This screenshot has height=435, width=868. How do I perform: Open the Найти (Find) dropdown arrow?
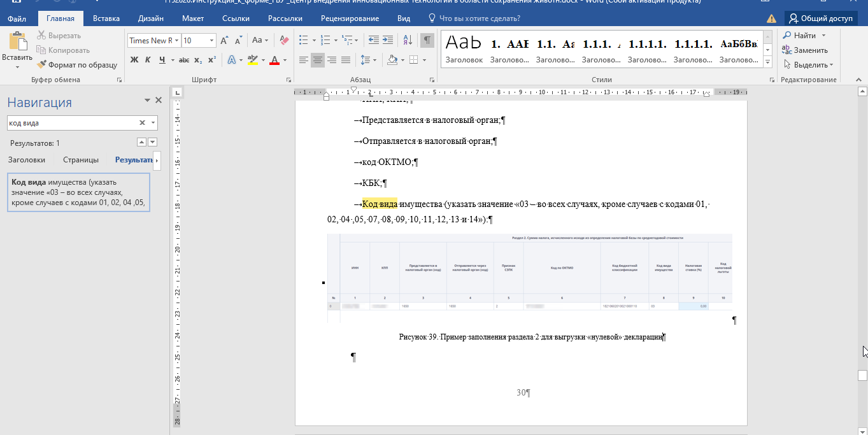coord(823,36)
